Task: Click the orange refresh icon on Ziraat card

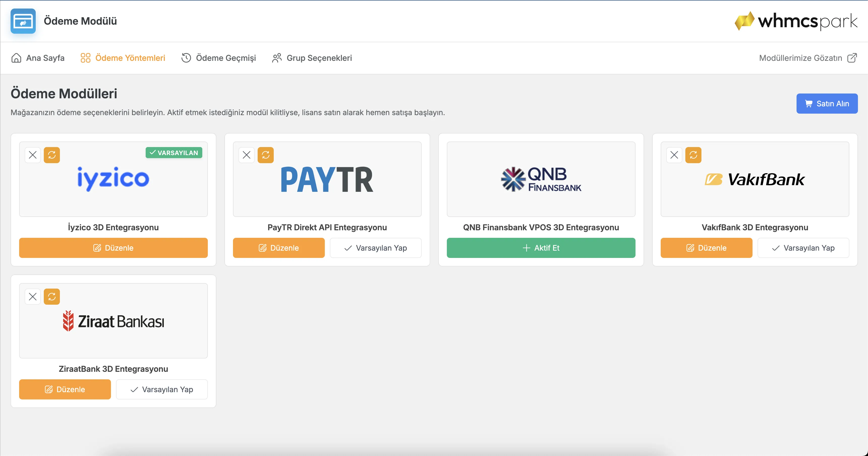Action: (x=52, y=297)
